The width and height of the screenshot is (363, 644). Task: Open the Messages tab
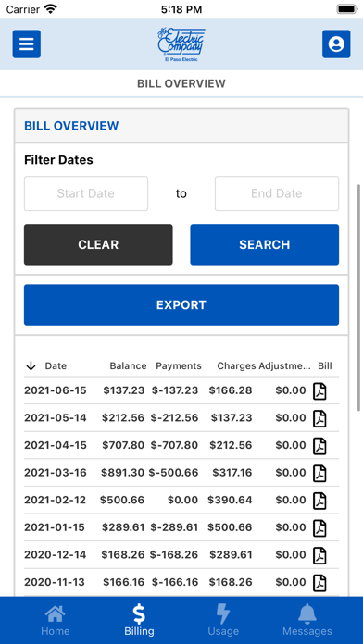(307, 620)
